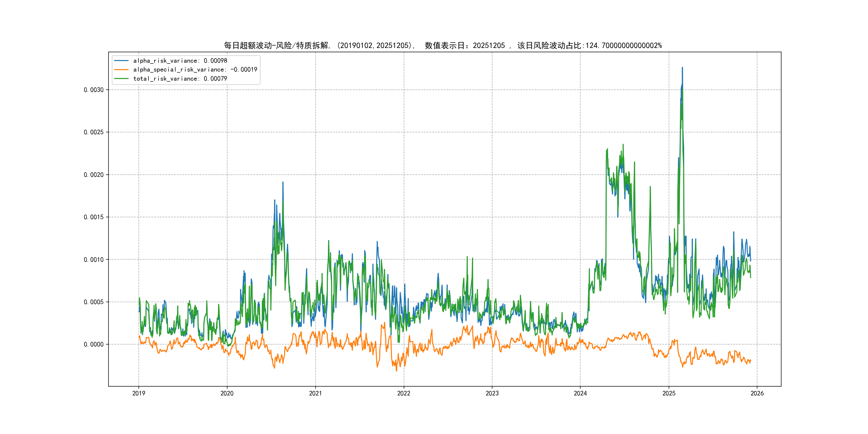
Task: Click the orange alpha_special_risk_variance legend line
Action: click(121, 69)
